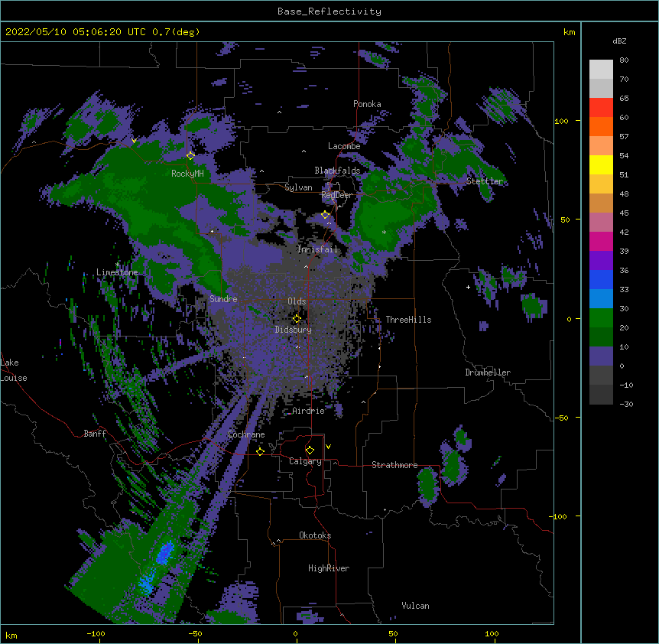Click the white plus marker northwest of Drumheller

pos(468,287)
